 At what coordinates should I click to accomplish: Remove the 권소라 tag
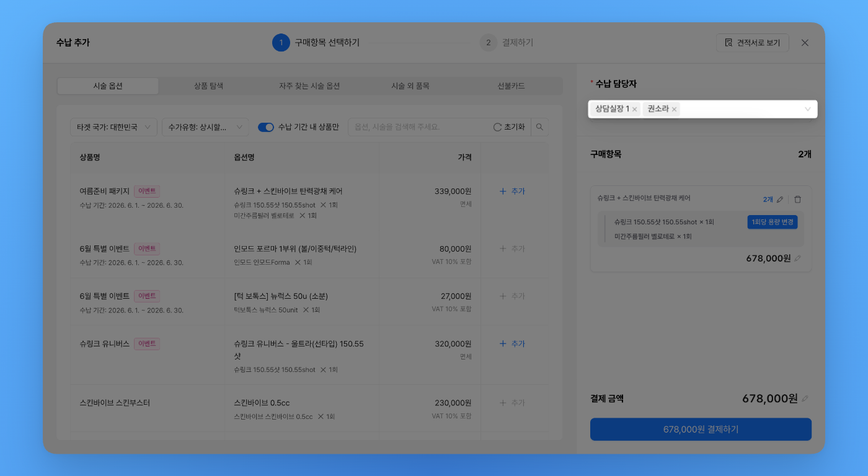pyautogui.click(x=674, y=109)
